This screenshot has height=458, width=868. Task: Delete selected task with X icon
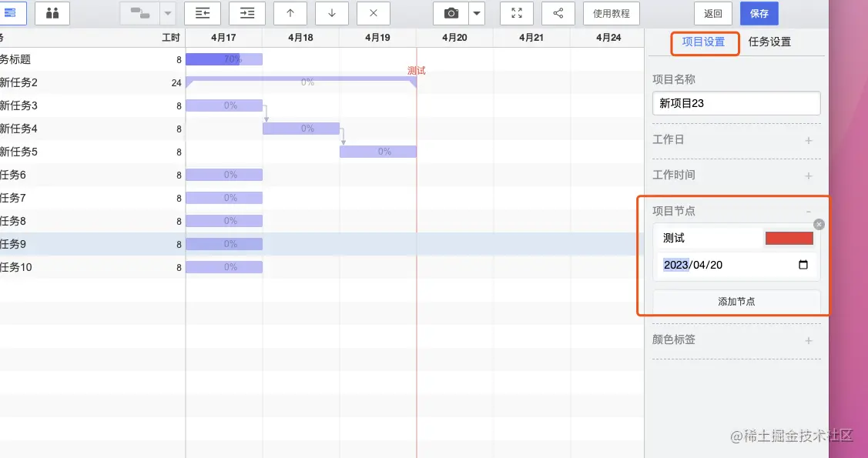click(373, 13)
